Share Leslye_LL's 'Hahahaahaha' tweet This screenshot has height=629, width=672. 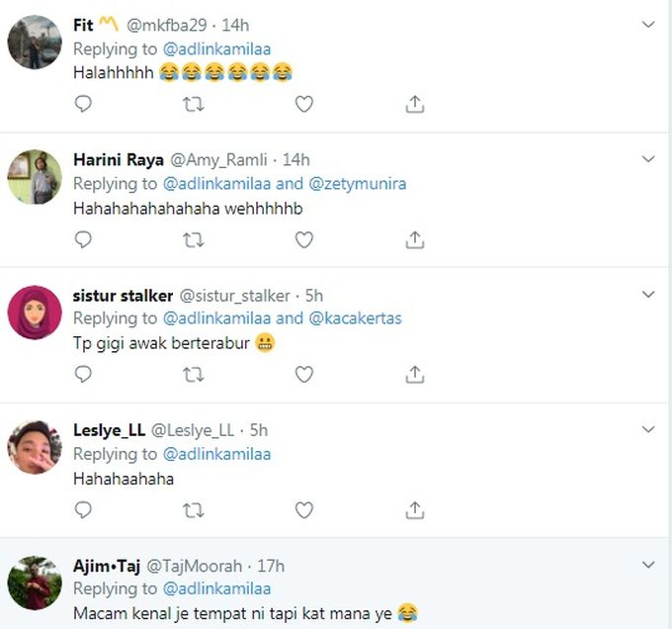(x=415, y=510)
